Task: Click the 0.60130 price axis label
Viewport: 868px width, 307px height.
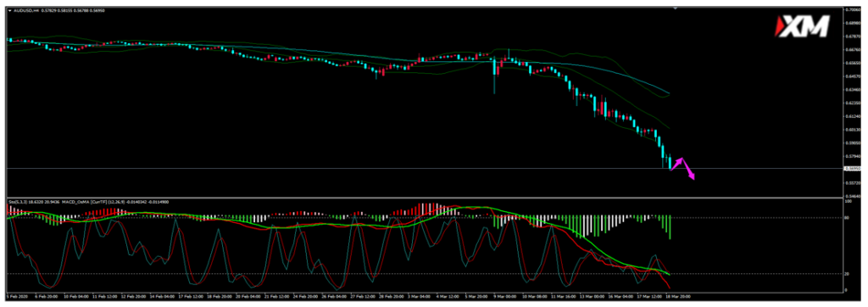Action: pos(854,131)
